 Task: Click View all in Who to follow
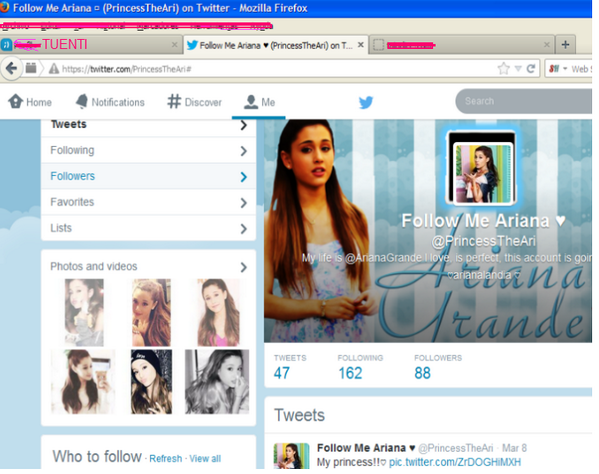(x=205, y=458)
